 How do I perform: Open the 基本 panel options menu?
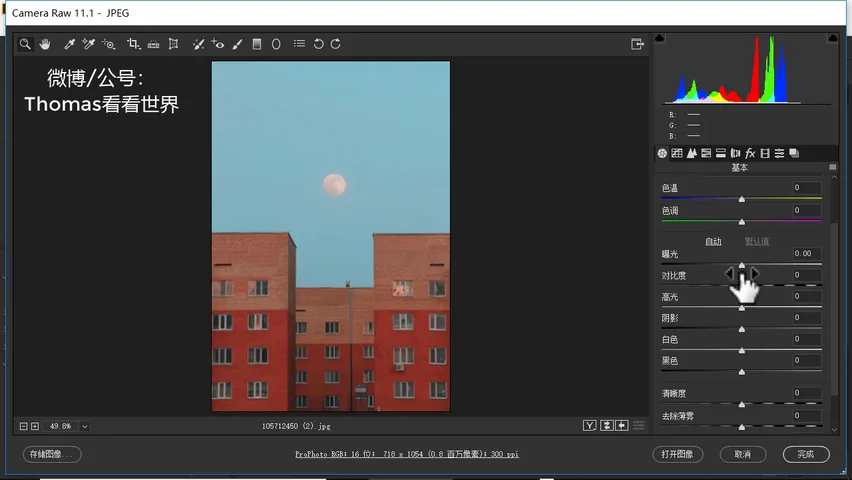point(832,167)
